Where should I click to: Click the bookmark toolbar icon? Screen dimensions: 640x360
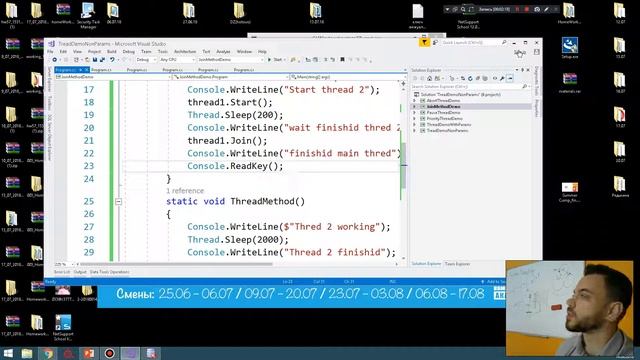pos(342,60)
